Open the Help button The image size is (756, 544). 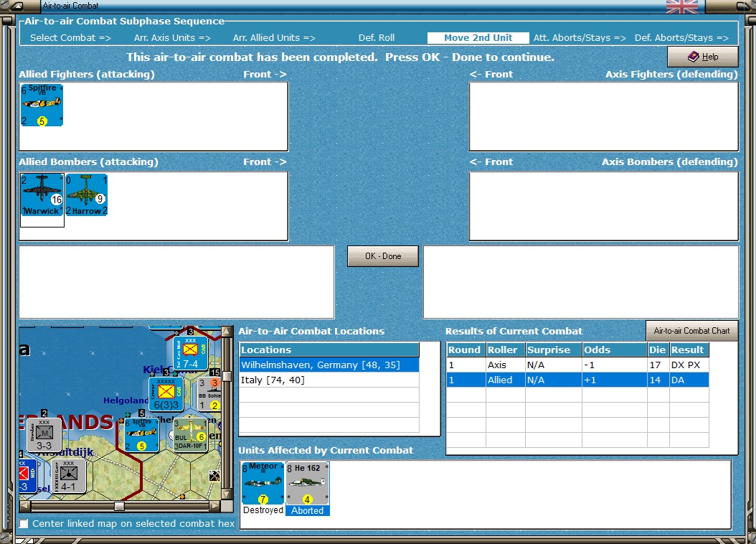tap(702, 57)
